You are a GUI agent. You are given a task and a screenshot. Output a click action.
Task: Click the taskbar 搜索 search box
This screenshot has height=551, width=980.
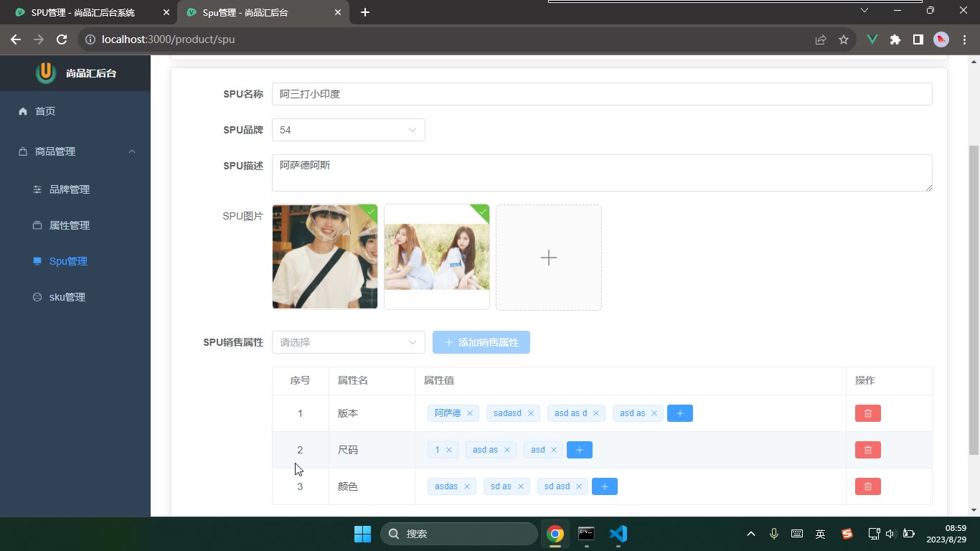click(459, 534)
